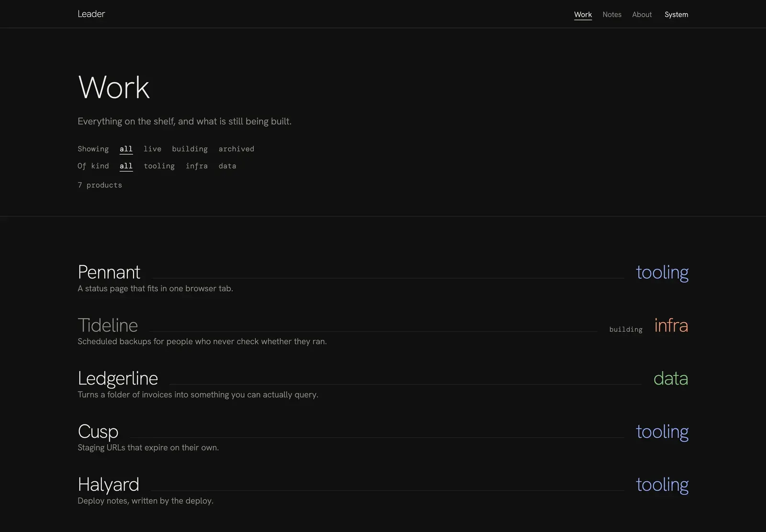Open the About nav item
766x532 pixels.
coord(642,14)
